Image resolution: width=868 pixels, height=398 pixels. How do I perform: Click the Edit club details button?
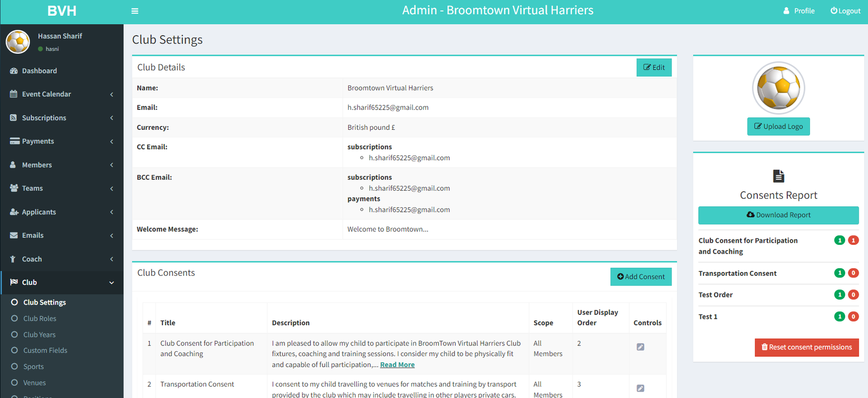point(654,67)
